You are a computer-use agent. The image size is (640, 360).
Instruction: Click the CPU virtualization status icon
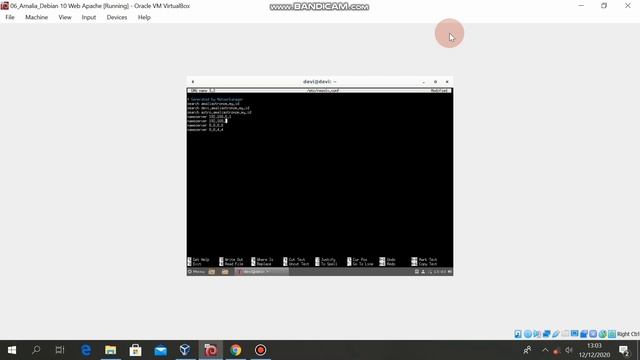pyautogui.click(x=593, y=334)
